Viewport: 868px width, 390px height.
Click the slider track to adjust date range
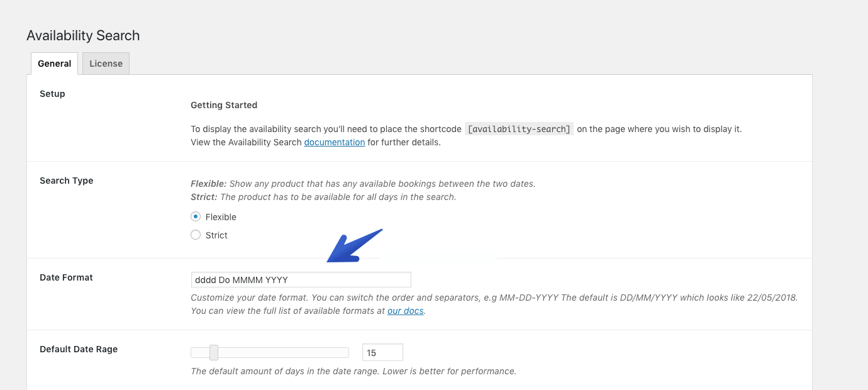[x=283, y=352]
